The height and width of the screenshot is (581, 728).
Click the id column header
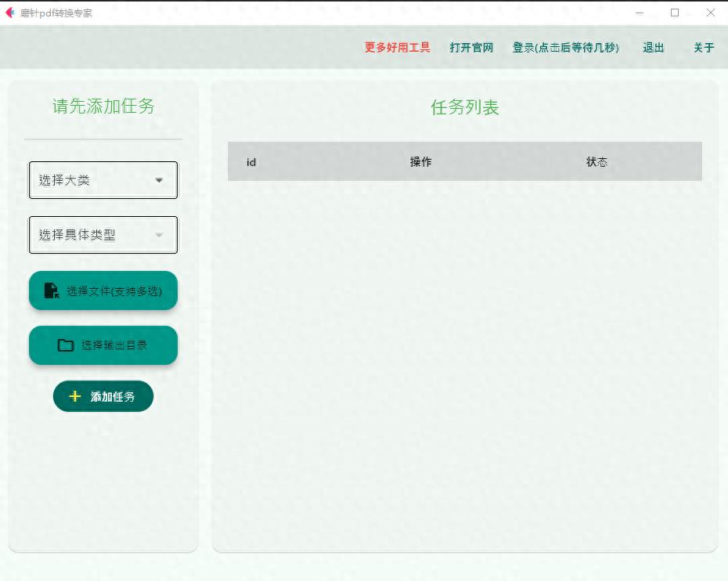click(251, 162)
